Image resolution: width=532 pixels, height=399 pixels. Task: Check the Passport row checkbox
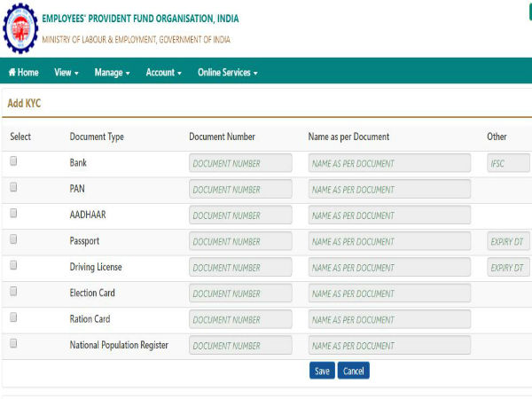[x=13, y=240]
